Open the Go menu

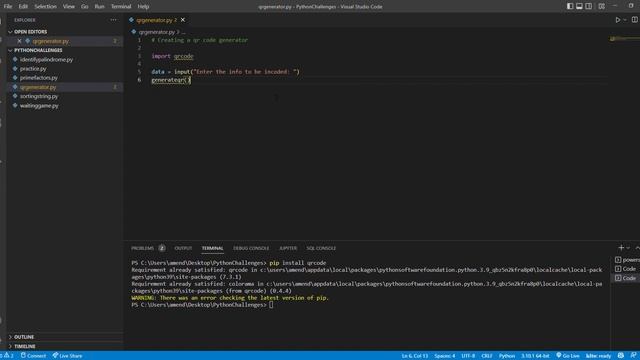pos(84,7)
